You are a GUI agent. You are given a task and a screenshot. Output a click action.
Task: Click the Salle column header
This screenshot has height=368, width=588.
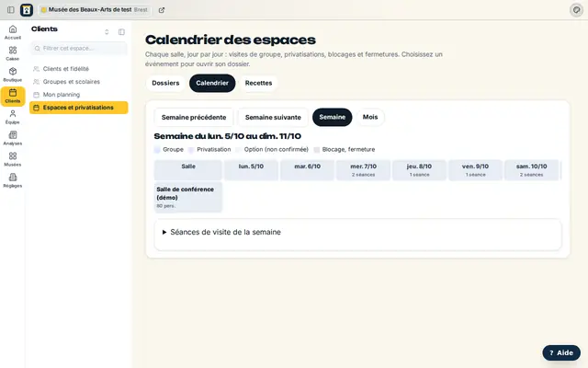(187, 170)
